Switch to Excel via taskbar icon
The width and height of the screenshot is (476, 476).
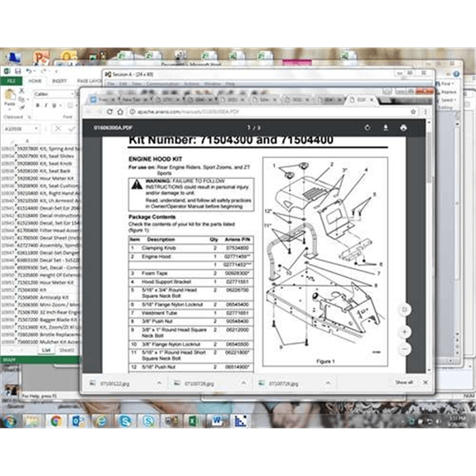point(194,421)
